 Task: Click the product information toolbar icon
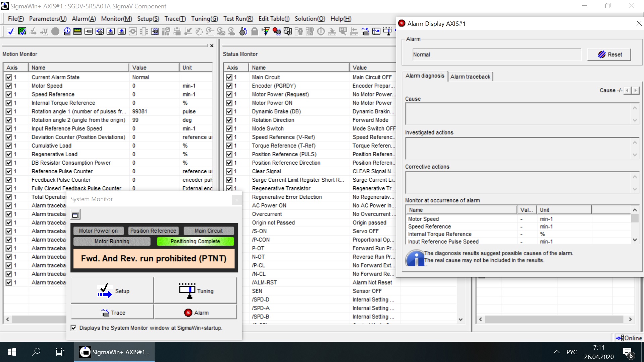coord(67,32)
